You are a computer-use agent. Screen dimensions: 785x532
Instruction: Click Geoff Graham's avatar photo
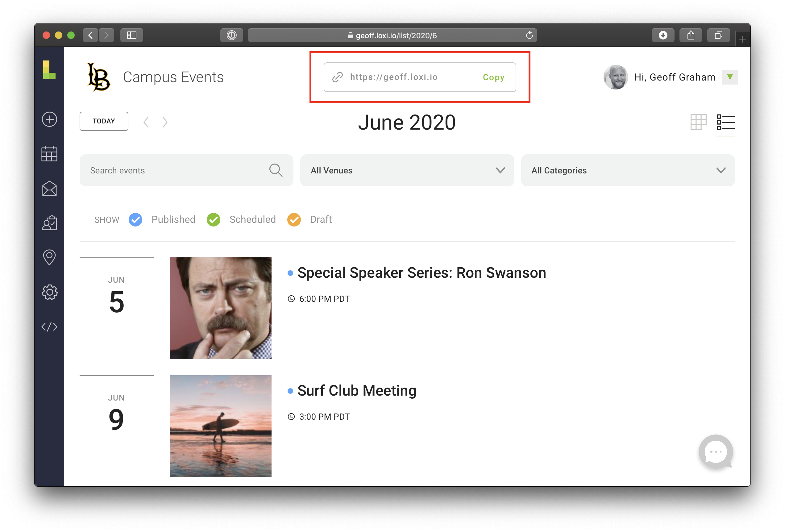tap(615, 77)
